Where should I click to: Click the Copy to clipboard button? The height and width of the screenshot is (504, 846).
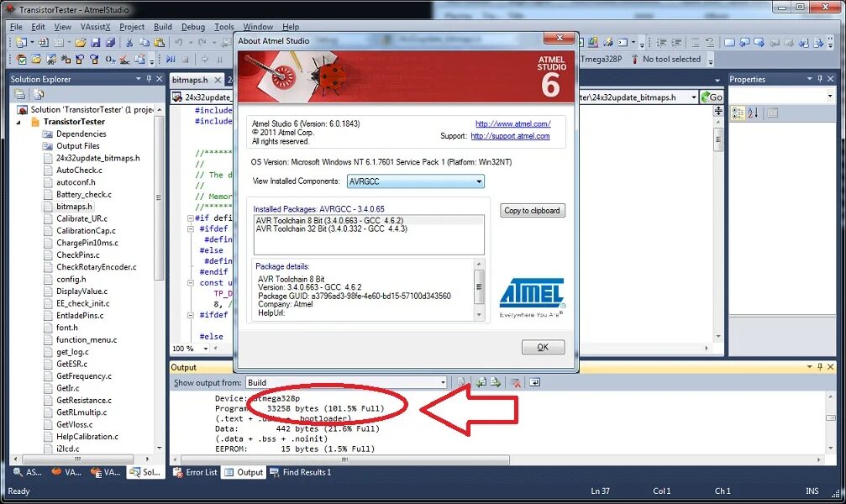[532, 211]
